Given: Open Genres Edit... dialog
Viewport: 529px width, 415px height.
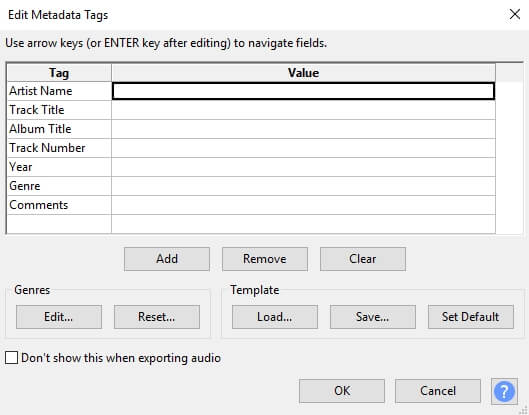Looking at the screenshot, I should [x=59, y=317].
